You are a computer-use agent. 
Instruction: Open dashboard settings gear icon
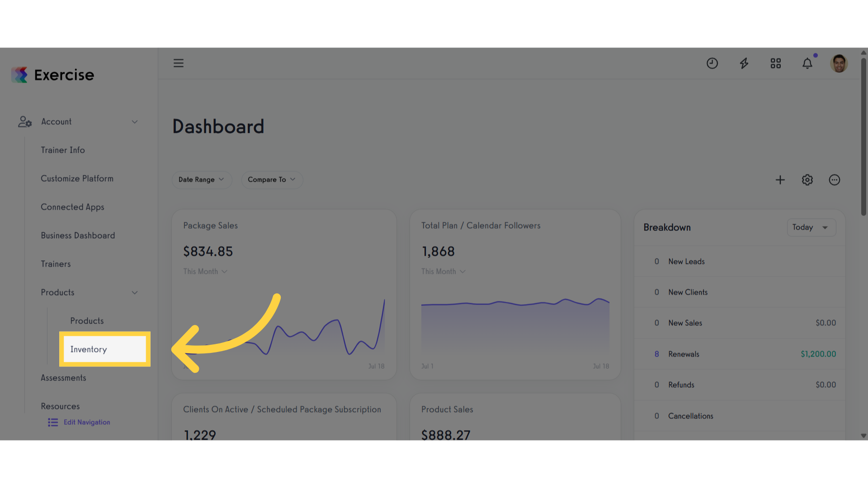tap(807, 180)
